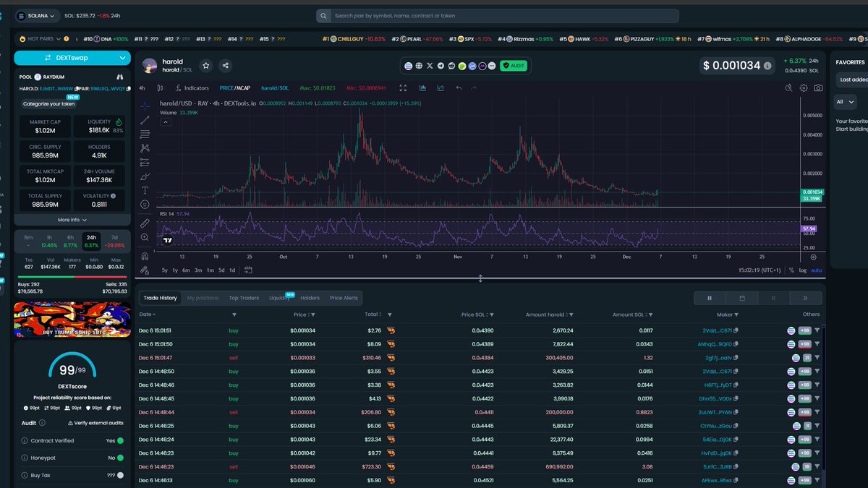Toggle the magnet mode icon
The height and width of the screenshot is (488, 868).
click(x=145, y=256)
